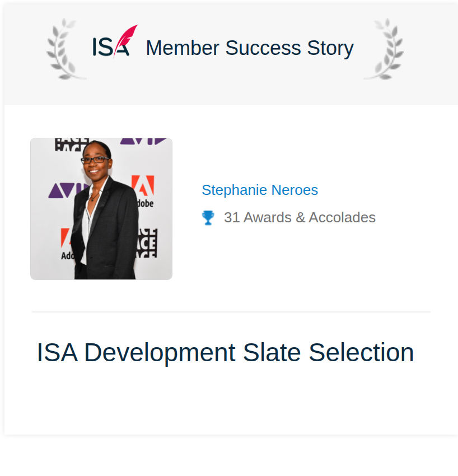458x476 pixels.
Task: Click the right laurel wreath decoration
Action: 384,49
